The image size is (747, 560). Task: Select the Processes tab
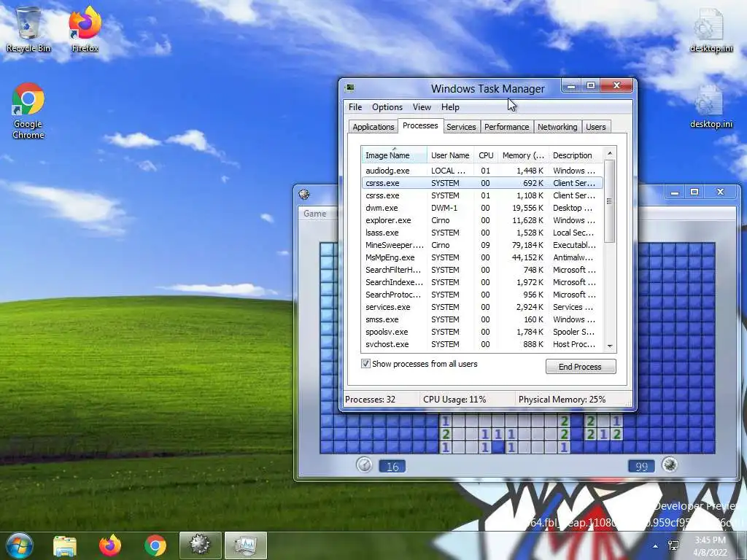(x=420, y=125)
